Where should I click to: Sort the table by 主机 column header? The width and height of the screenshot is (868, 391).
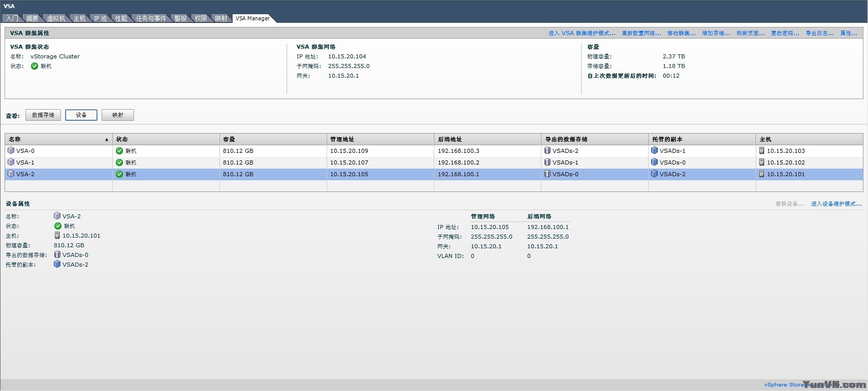(810, 139)
